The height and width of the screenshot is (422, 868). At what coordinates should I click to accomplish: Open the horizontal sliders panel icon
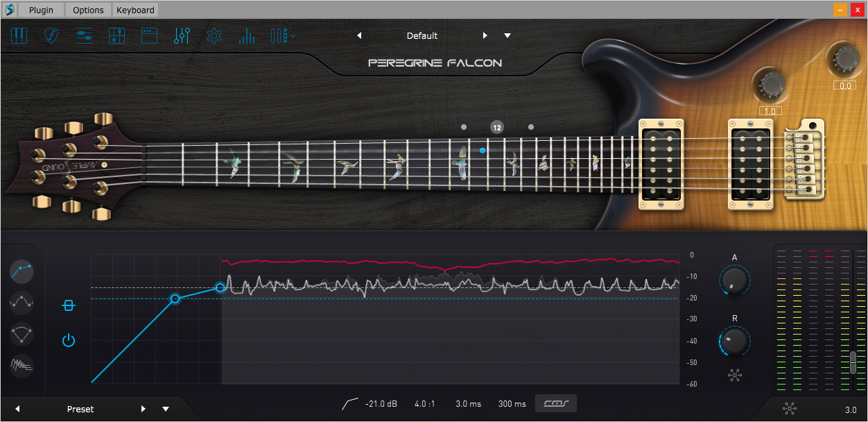pos(84,35)
